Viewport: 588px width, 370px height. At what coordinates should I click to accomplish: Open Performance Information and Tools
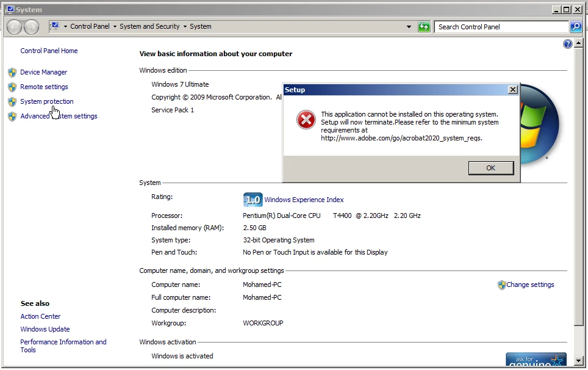click(63, 346)
